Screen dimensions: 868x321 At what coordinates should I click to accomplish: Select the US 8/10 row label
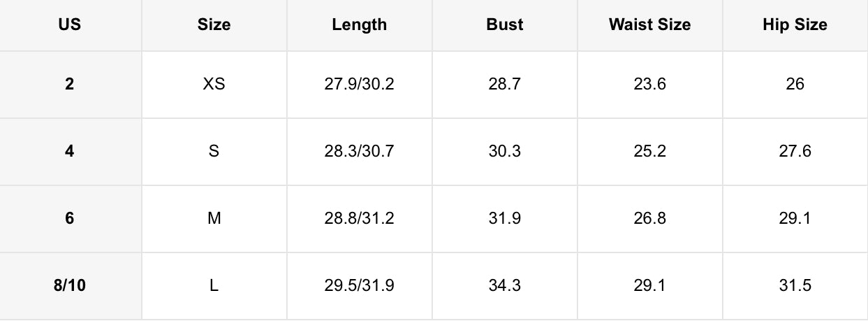70,285
